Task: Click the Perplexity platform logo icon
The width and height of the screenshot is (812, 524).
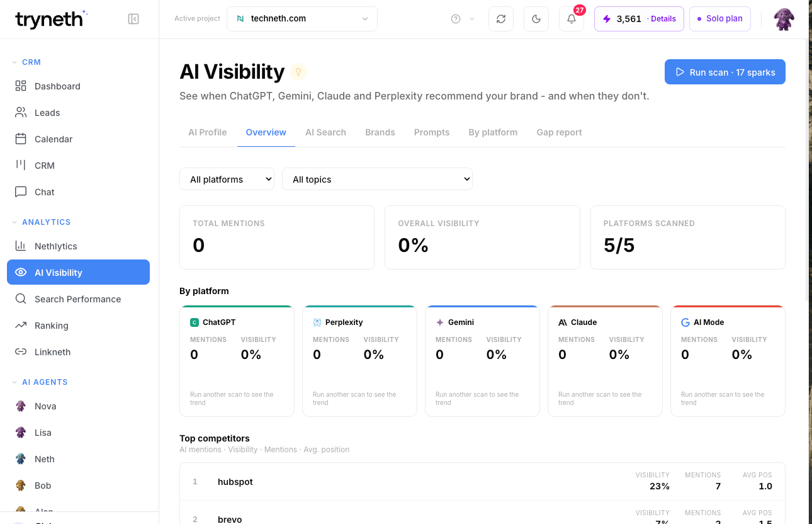Action: click(317, 322)
